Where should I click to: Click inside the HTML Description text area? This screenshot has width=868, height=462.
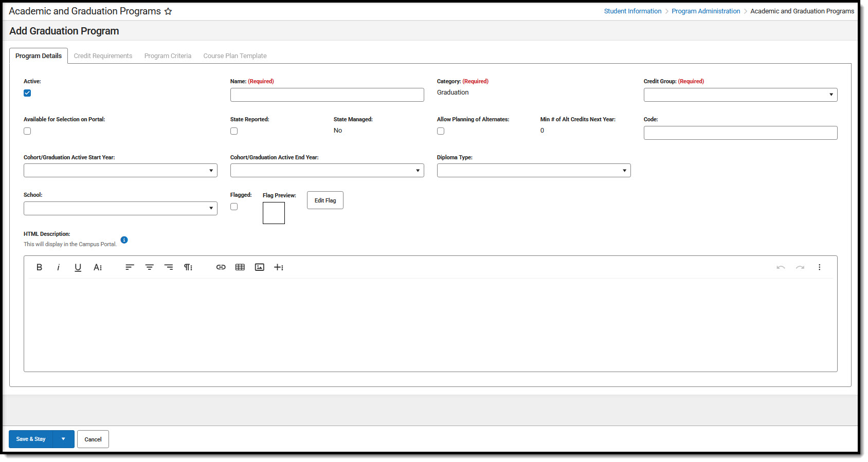point(430,325)
